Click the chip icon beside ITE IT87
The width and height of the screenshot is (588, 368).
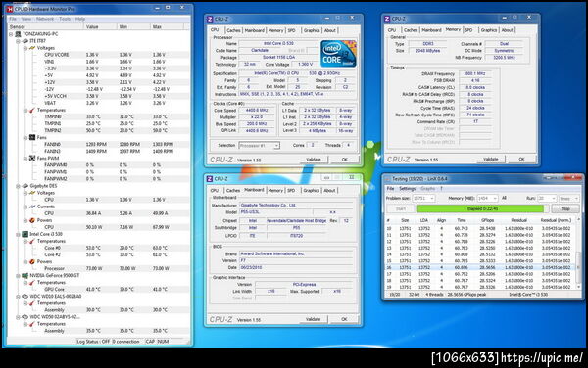25,41
